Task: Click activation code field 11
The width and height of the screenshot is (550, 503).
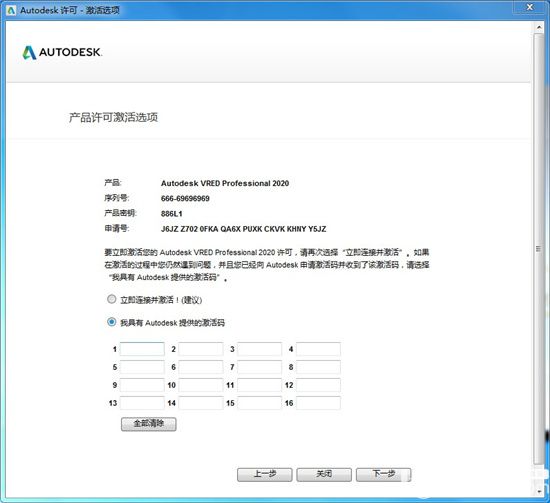Action: (260, 385)
